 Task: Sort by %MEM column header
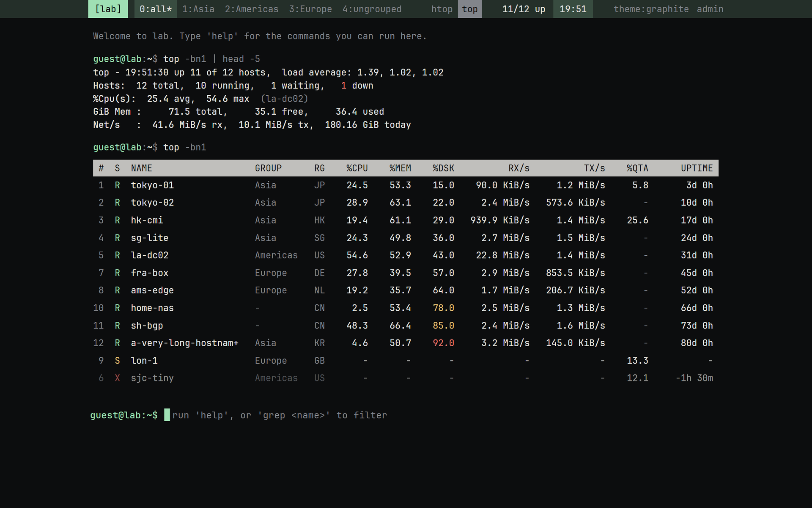coord(400,168)
